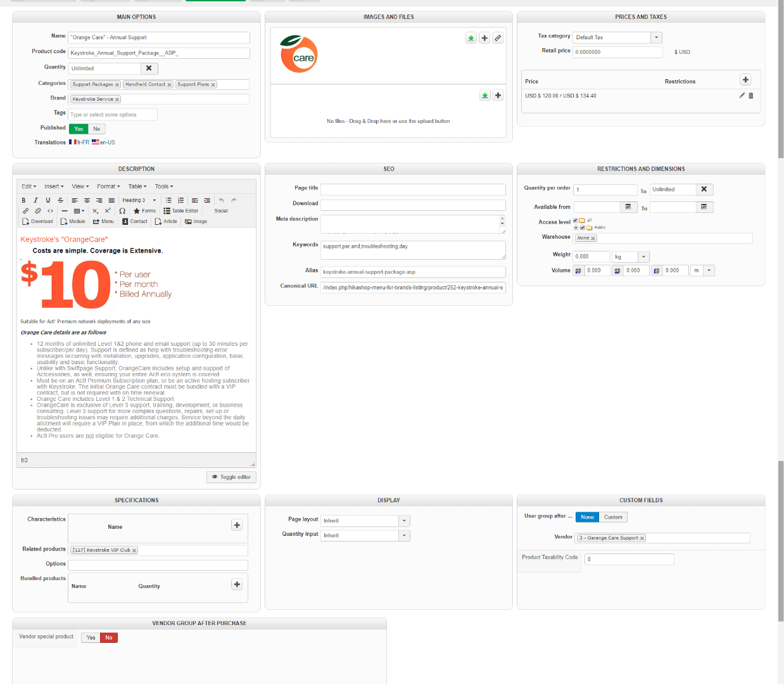Insert link icon in editor toolbar

25,211
